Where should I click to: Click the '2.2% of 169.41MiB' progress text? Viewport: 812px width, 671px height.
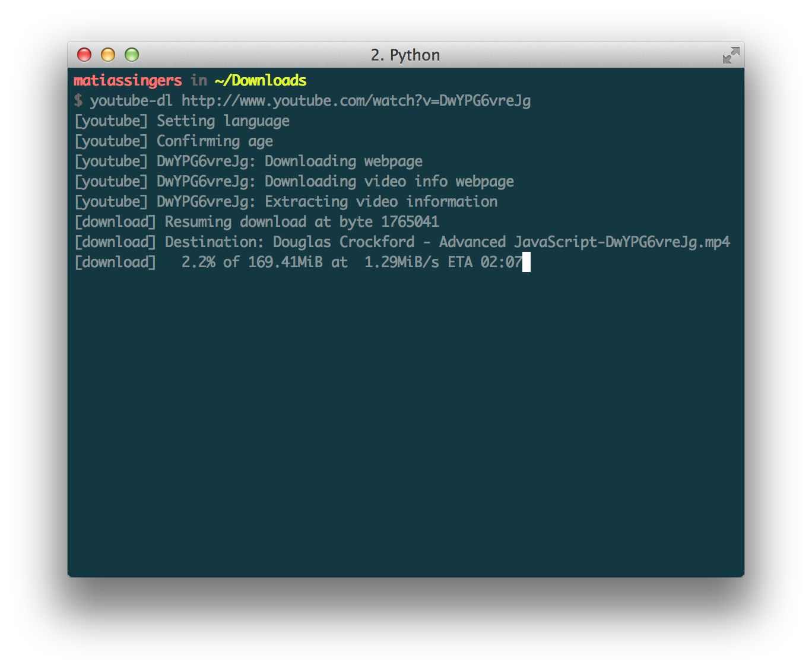click(252, 262)
